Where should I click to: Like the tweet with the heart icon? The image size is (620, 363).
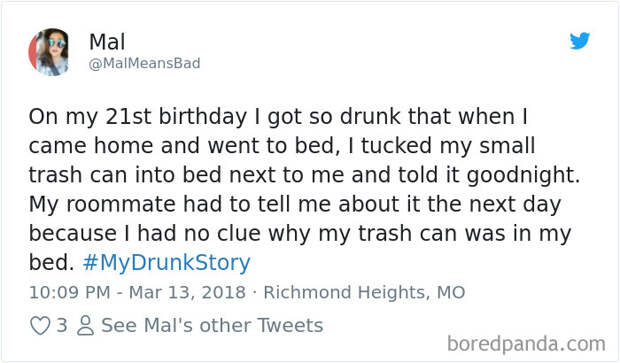[x=40, y=326]
